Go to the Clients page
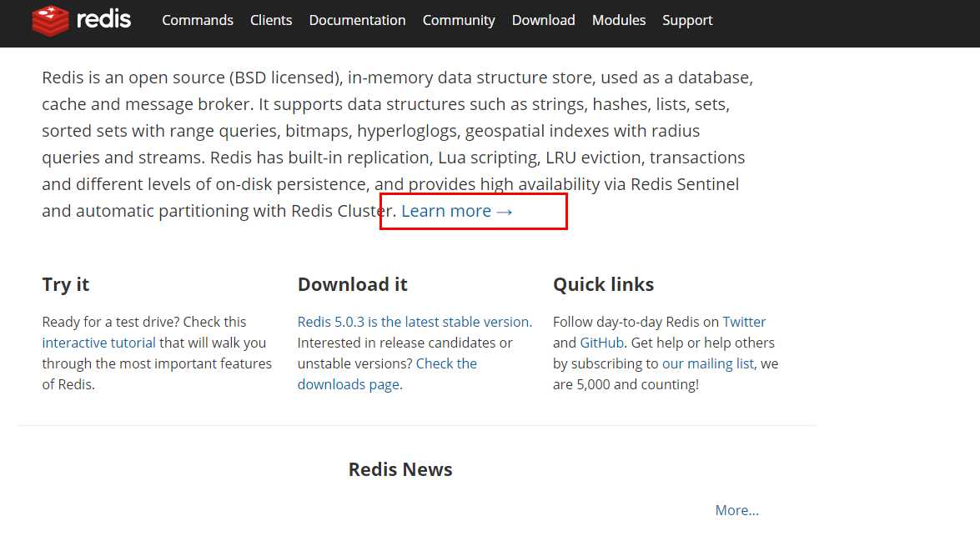 (x=271, y=20)
